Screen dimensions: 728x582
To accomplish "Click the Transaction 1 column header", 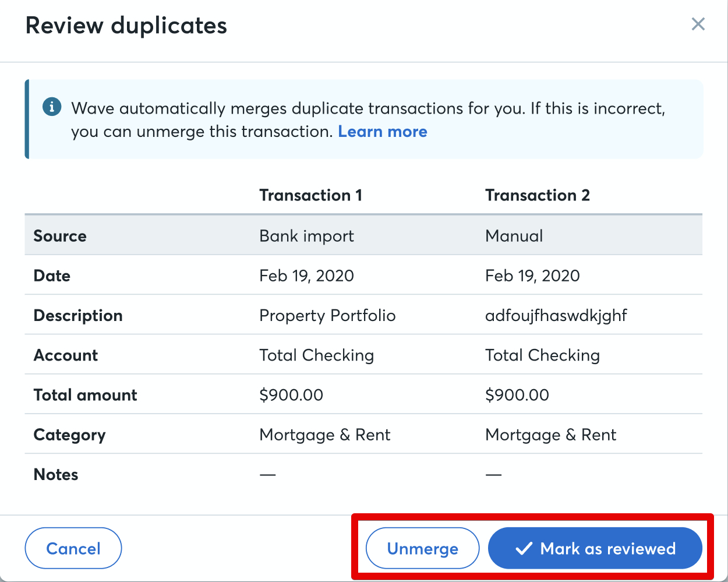I will click(x=310, y=195).
